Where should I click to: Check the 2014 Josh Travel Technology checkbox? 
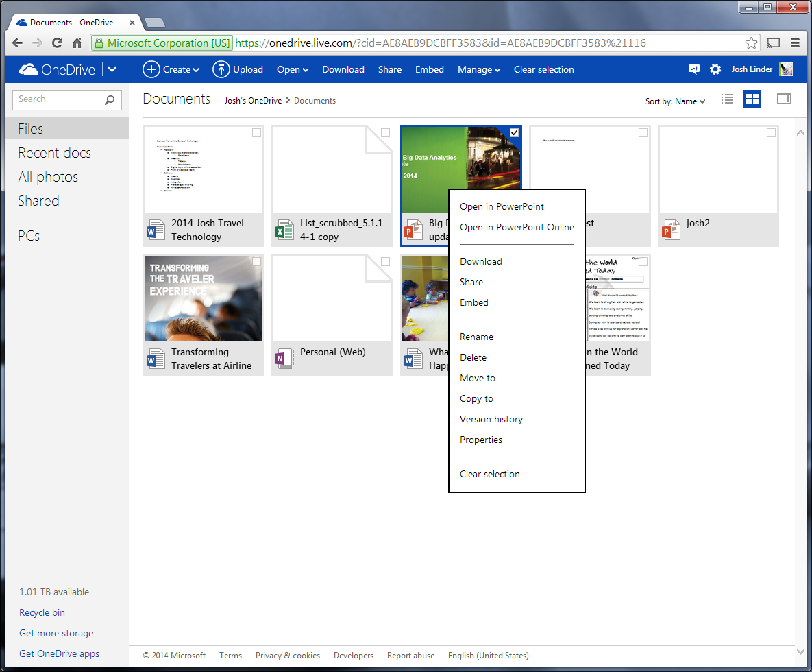click(x=257, y=132)
